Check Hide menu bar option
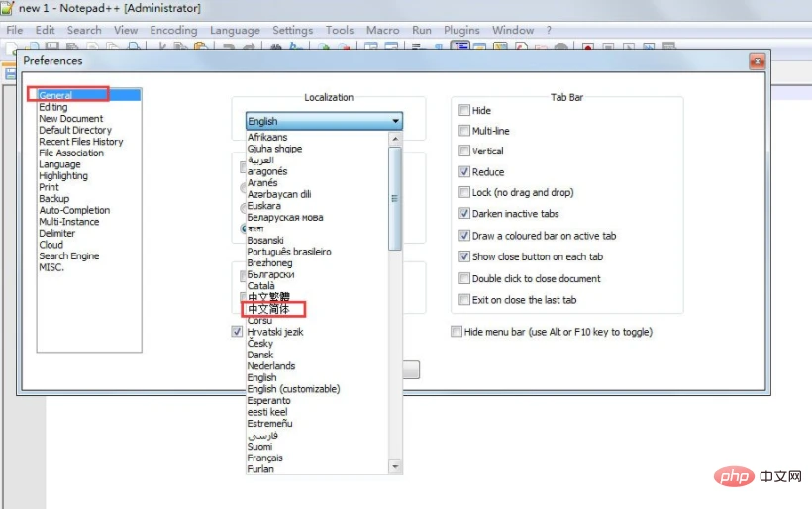812x509 pixels. [x=457, y=332]
